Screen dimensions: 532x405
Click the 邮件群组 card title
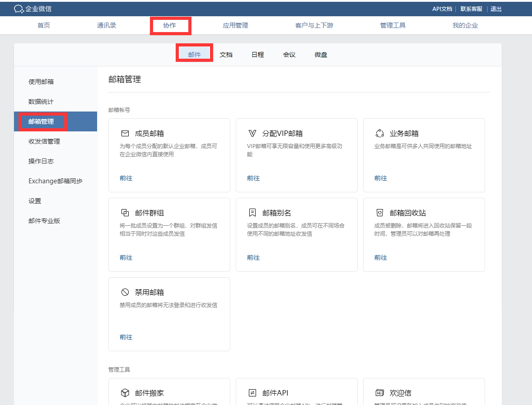[x=149, y=213]
